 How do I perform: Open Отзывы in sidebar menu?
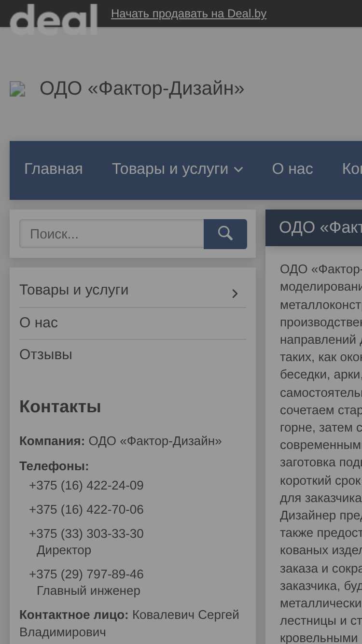pyautogui.click(x=46, y=355)
